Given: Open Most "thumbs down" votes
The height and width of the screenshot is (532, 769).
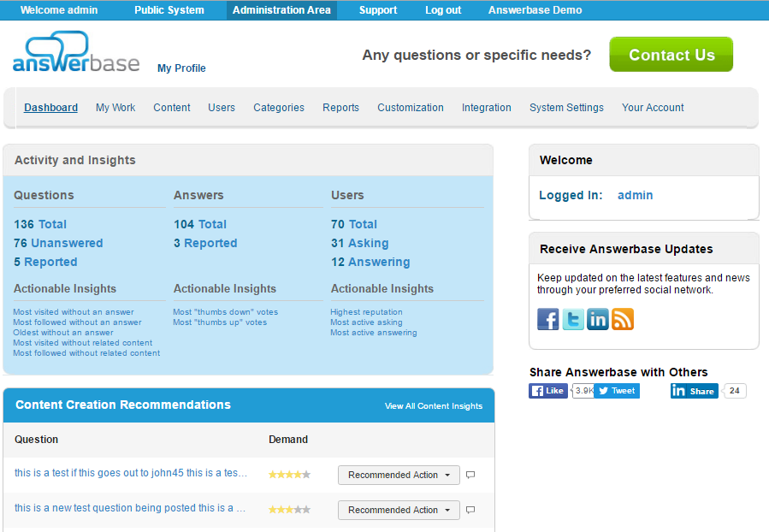Looking at the screenshot, I should coord(226,312).
